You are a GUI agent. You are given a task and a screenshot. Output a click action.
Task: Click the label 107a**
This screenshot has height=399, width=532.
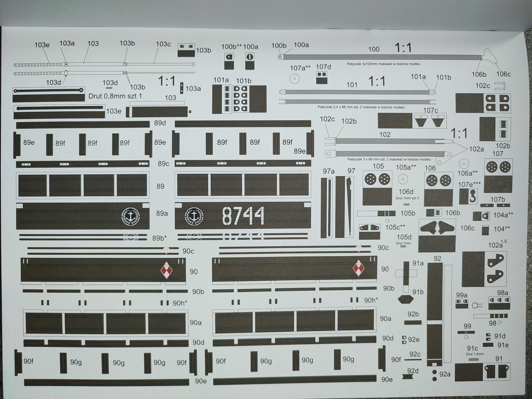300,68
